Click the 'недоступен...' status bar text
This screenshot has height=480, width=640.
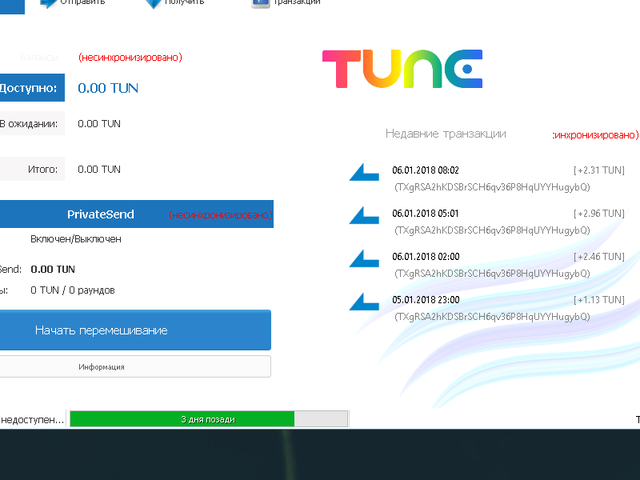[32, 420]
